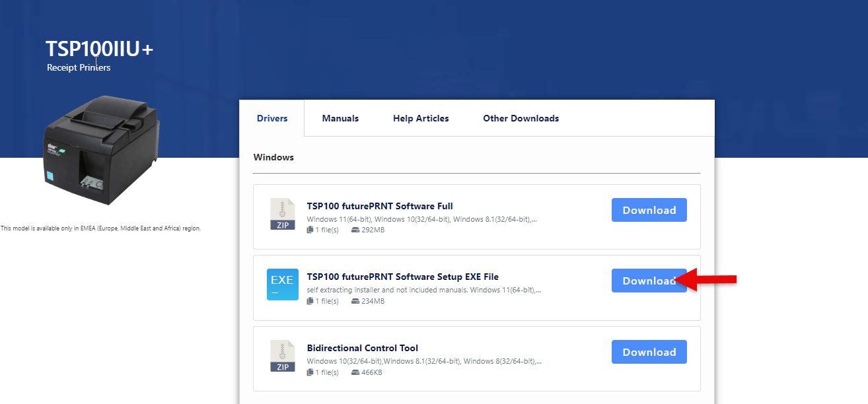The width and height of the screenshot is (868, 404).
Task: Download the Bidirectional Control Tool
Action: 649,352
